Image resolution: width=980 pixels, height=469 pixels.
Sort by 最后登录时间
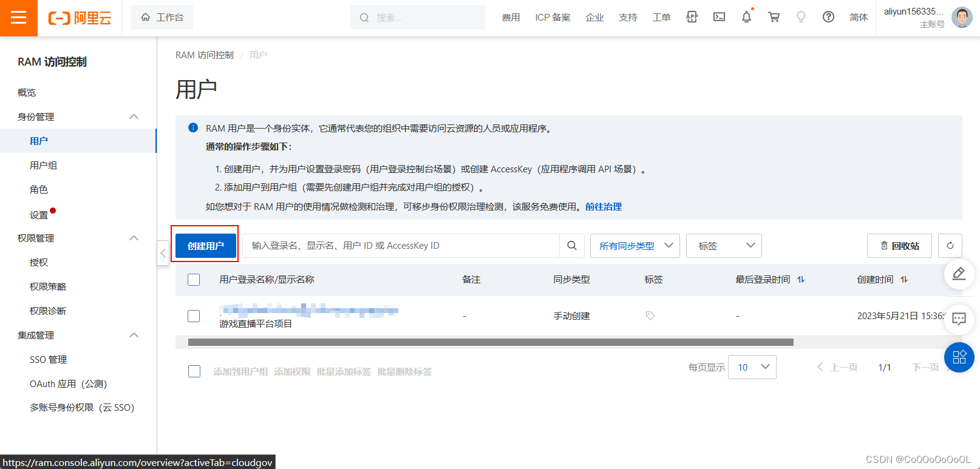click(801, 280)
